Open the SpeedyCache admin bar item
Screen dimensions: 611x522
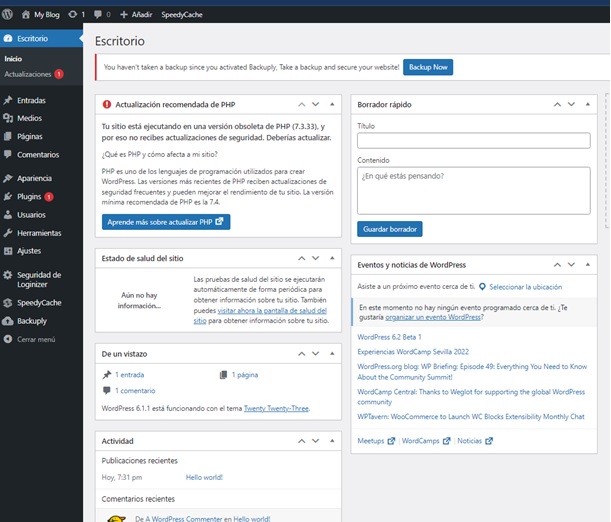pyautogui.click(x=181, y=16)
